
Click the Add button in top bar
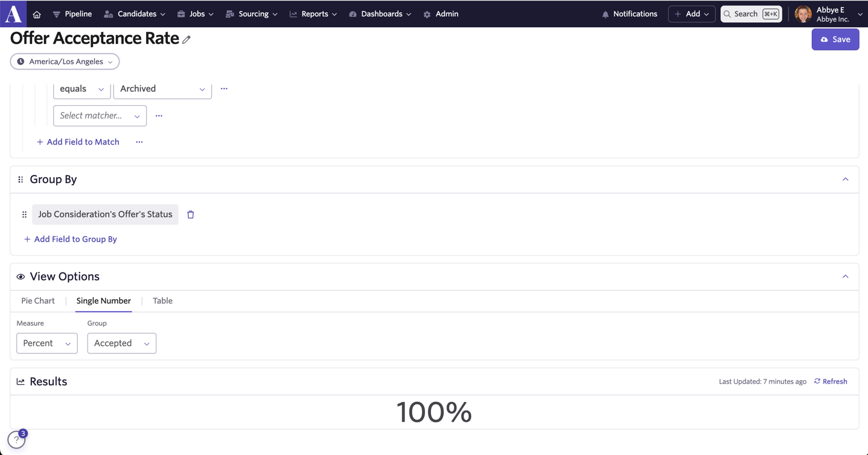click(692, 14)
